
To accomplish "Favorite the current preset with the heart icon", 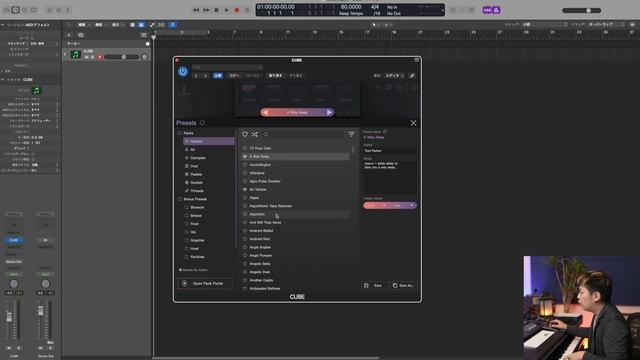I will pos(245,134).
